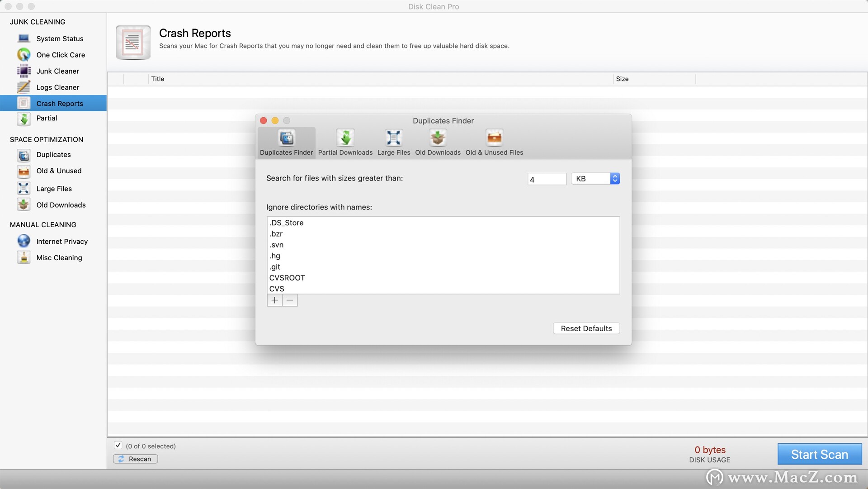Viewport: 868px width, 489px height.
Task: Add an ignored directory with plus button
Action: [274, 300]
